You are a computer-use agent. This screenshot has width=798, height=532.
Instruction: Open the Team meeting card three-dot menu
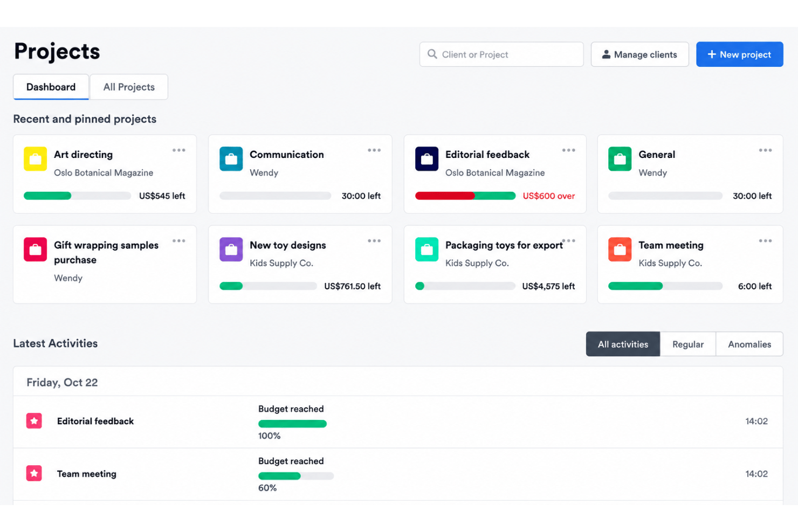click(x=765, y=241)
